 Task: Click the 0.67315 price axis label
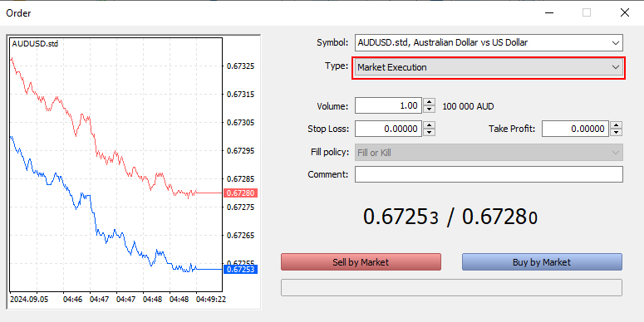click(241, 95)
